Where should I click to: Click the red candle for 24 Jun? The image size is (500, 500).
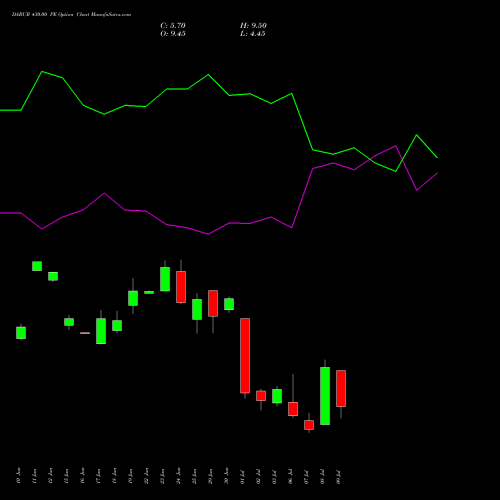tap(181, 287)
